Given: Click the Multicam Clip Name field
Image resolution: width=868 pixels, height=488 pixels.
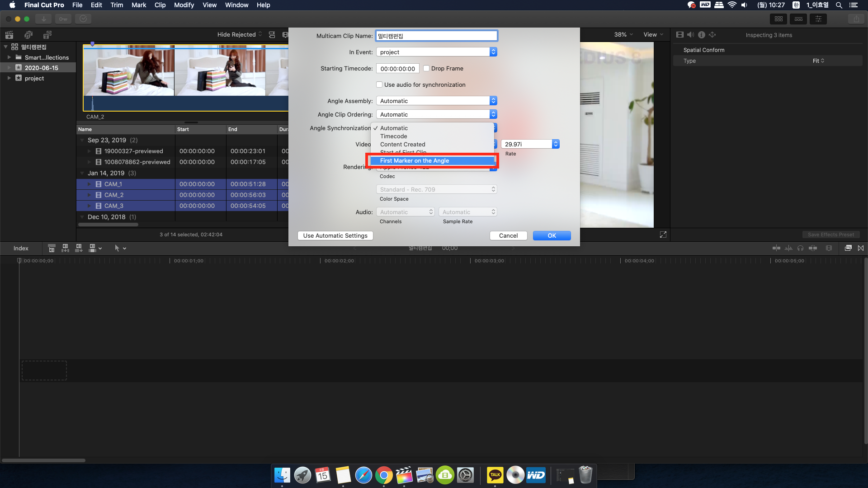Looking at the screenshot, I should 436,36.
